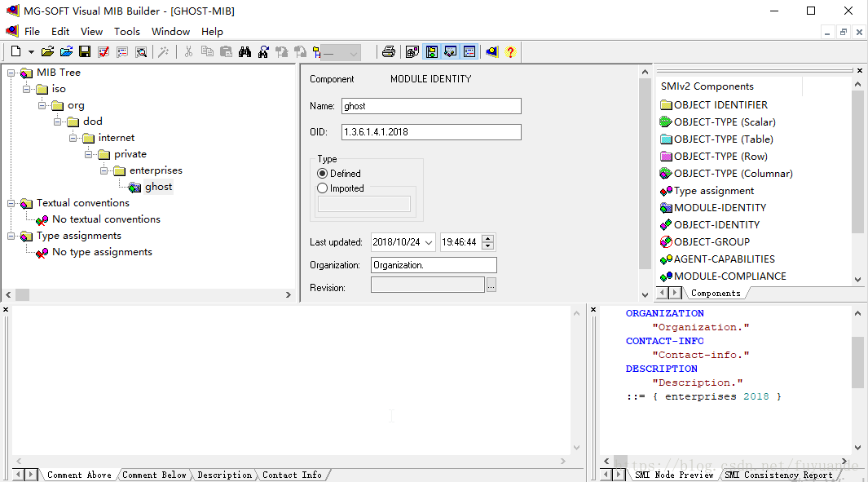The image size is (868, 482).
Task: Open the Window menu
Action: [170, 32]
